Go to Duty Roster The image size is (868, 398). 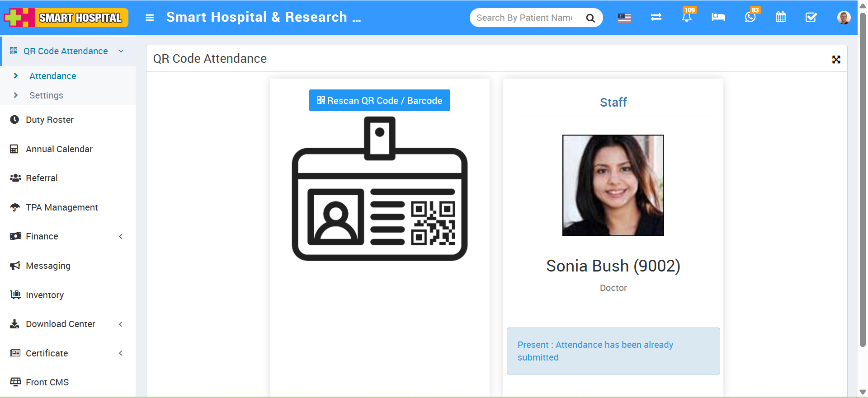pyautogui.click(x=50, y=120)
